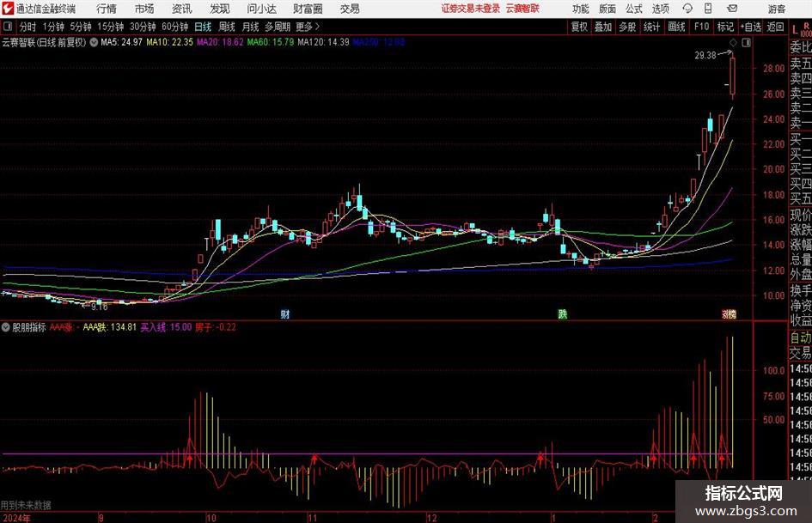Click the 统计 statistics button

click(x=651, y=27)
